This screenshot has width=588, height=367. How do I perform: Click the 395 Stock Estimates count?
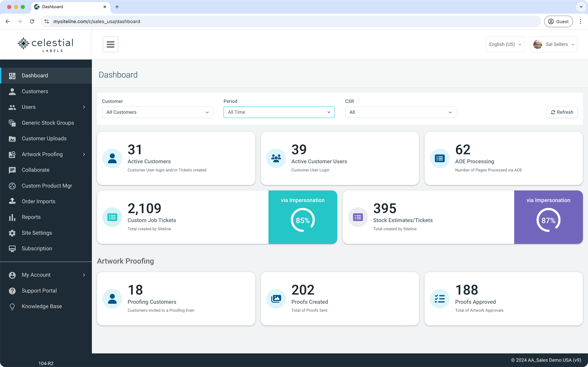385,208
